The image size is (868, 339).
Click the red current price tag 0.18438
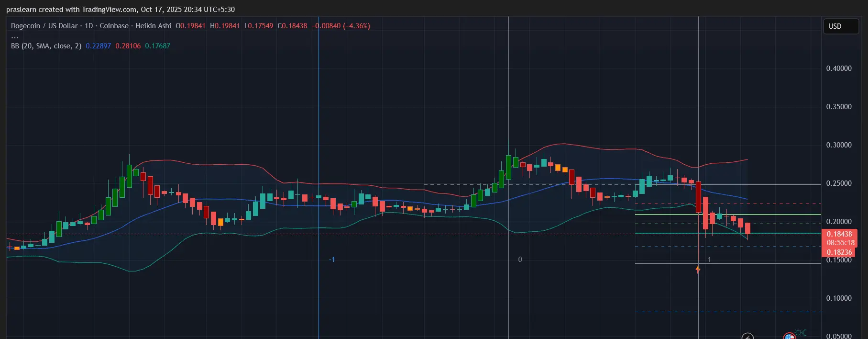839,234
